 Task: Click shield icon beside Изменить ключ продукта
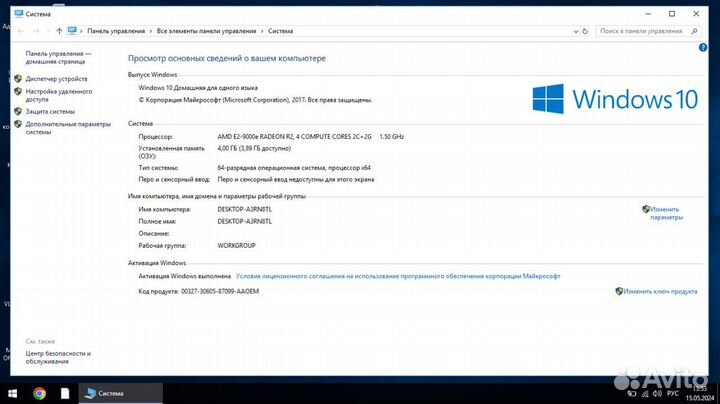tap(619, 292)
